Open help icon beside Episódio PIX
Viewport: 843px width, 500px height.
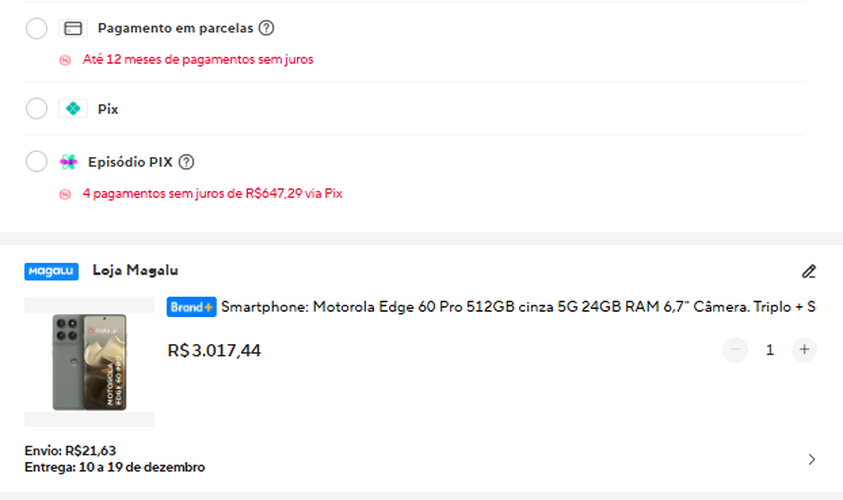186,162
